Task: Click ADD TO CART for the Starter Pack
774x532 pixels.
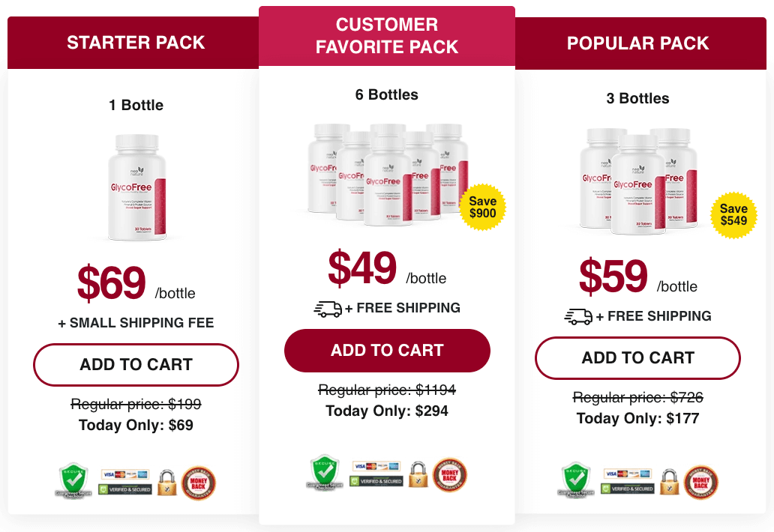Action: (136, 365)
